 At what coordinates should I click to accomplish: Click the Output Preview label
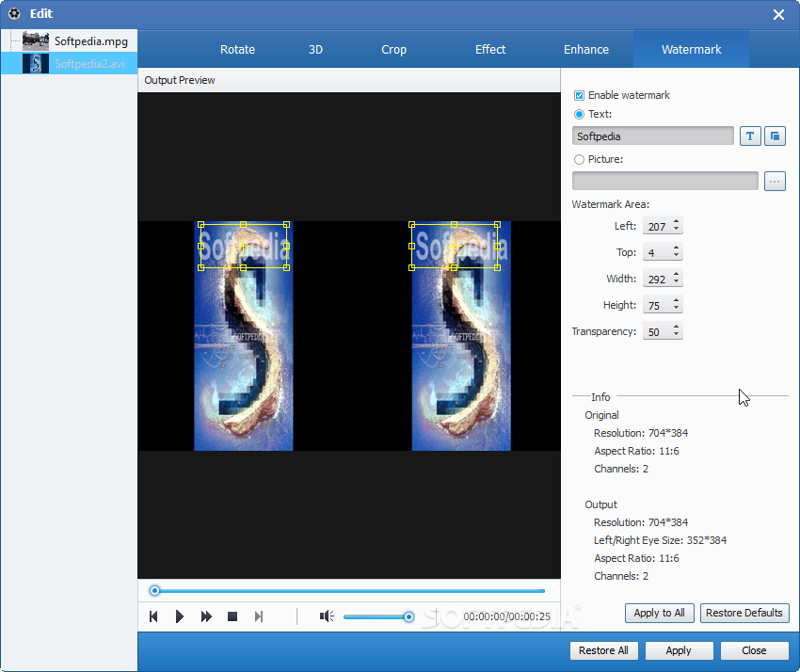180,80
